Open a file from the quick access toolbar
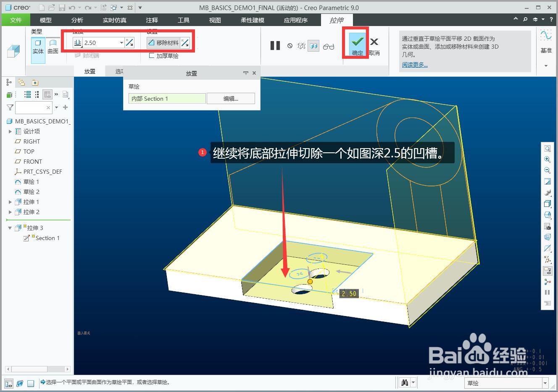The height and width of the screenshot is (392, 558). coord(51,8)
